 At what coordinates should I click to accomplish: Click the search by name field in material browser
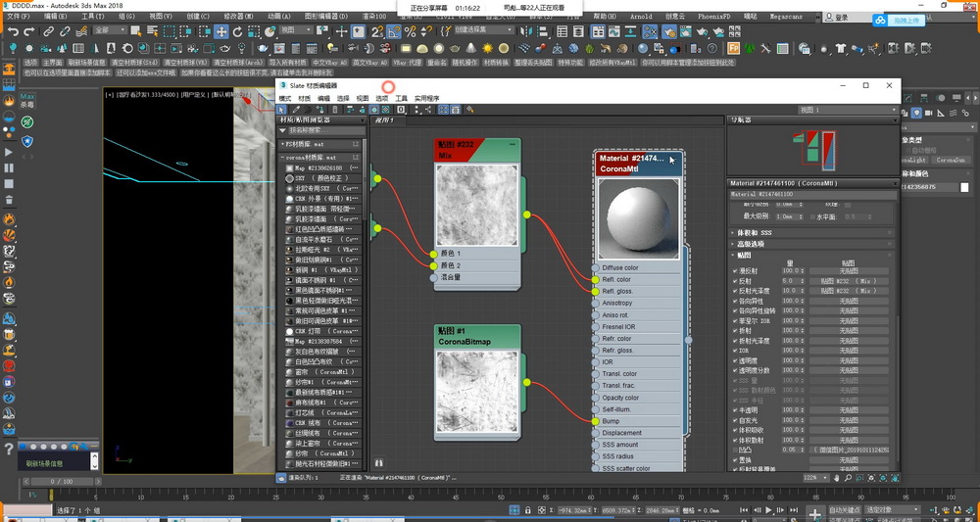point(325,130)
